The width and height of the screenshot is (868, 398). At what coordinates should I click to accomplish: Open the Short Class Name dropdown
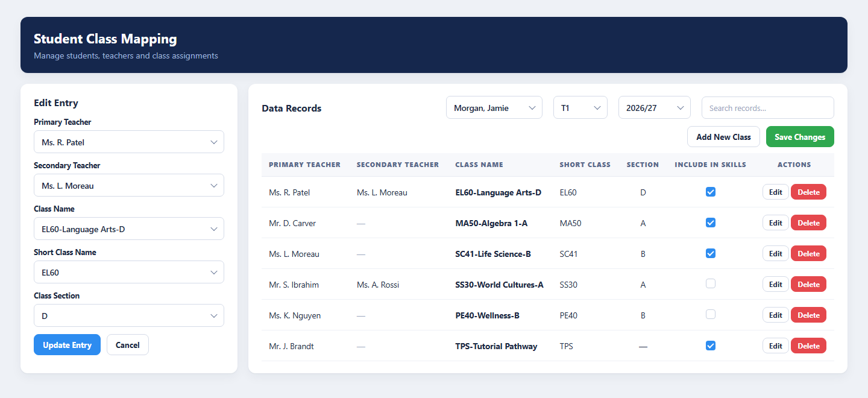pos(129,273)
